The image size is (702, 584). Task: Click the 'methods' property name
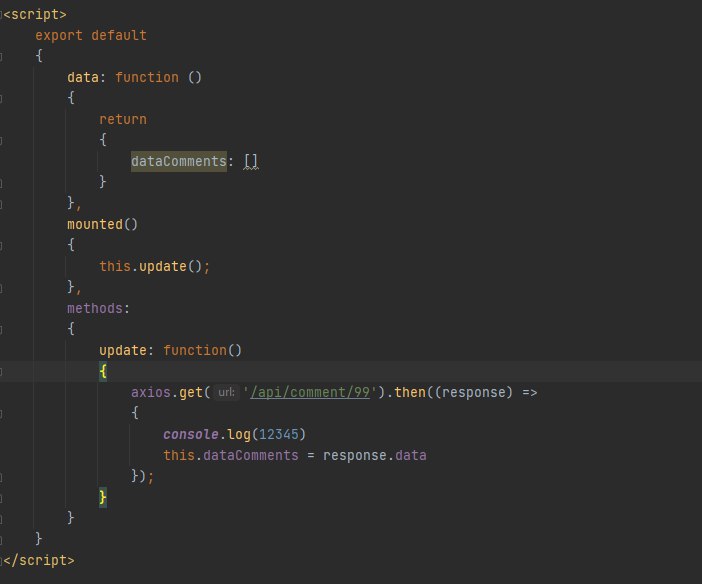point(95,308)
